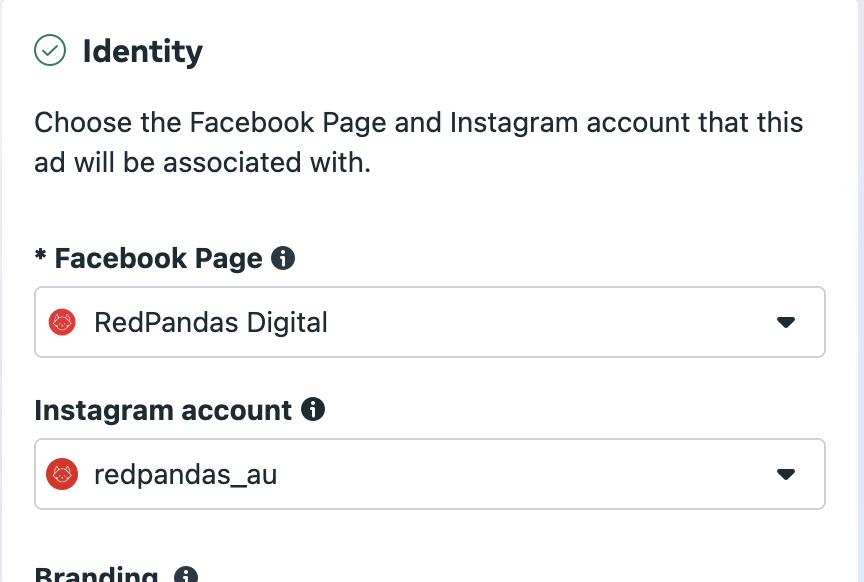Screen dimensions: 864x582
Task: Click the word "Instagram" in the description
Action: click(x=513, y=124)
